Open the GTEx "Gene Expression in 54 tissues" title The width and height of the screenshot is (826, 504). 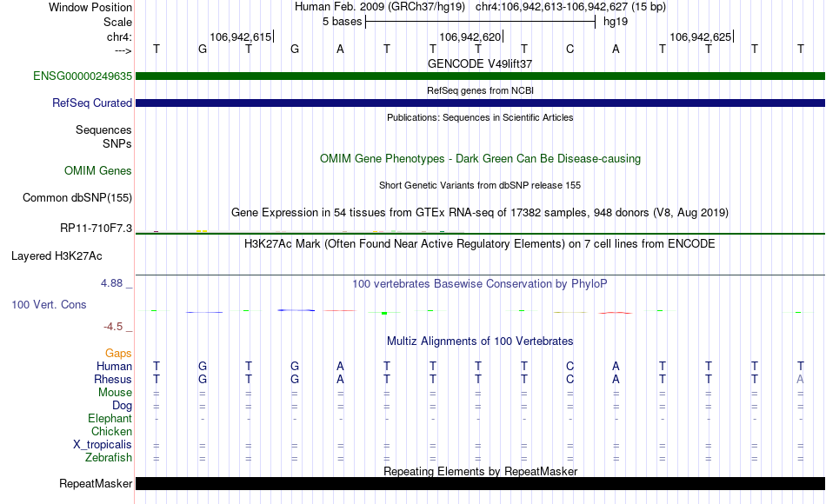tap(480, 212)
